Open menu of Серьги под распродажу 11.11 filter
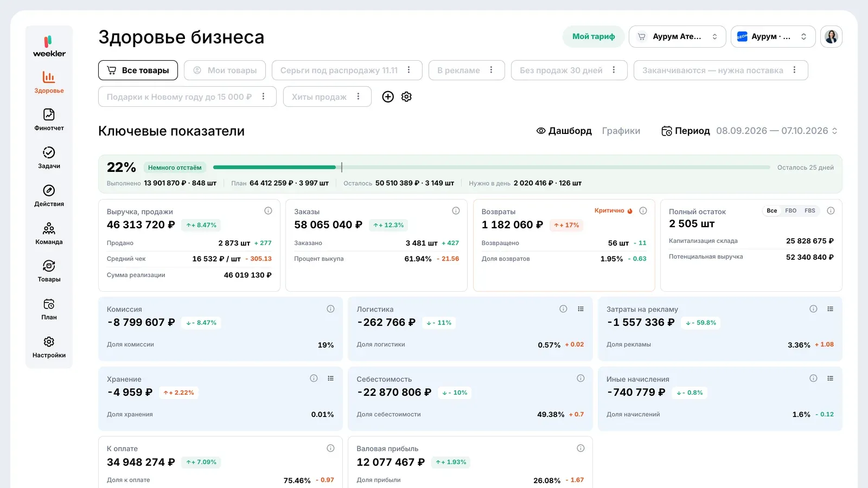This screenshot has height=488, width=868. click(x=409, y=70)
